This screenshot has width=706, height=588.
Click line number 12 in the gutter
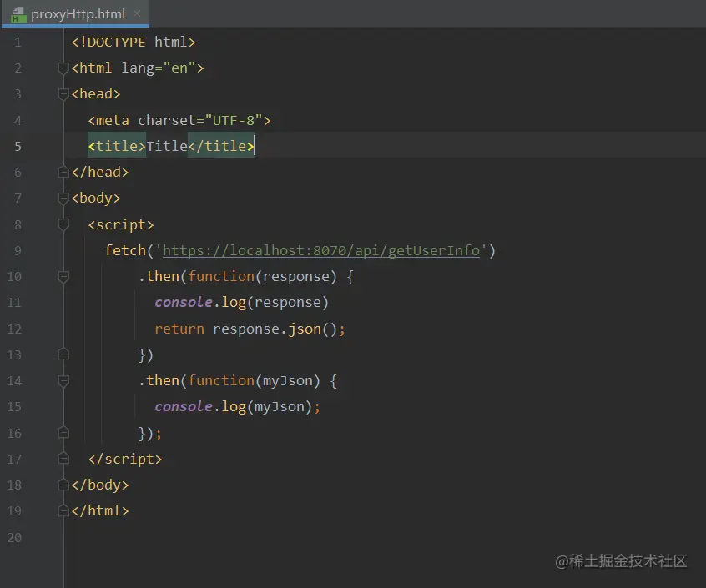(x=14, y=329)
